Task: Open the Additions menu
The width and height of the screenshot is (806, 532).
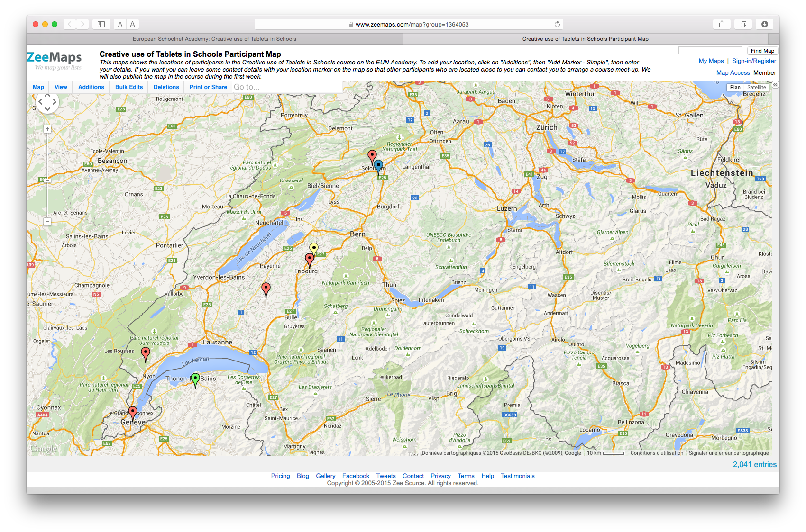Action: point(91,87)
